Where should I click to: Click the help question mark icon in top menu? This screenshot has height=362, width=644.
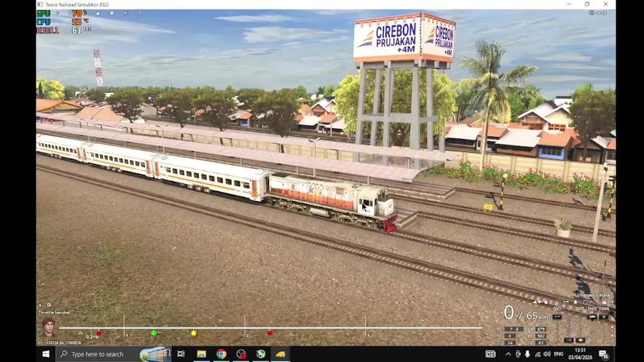pos(139,13)
